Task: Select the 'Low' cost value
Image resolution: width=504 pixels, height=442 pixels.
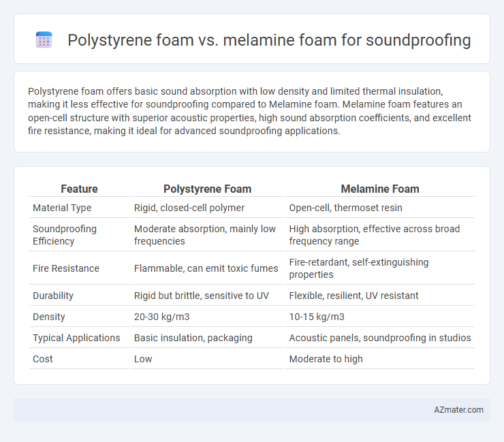Action: pyautogui.click(x=143, y=359)
